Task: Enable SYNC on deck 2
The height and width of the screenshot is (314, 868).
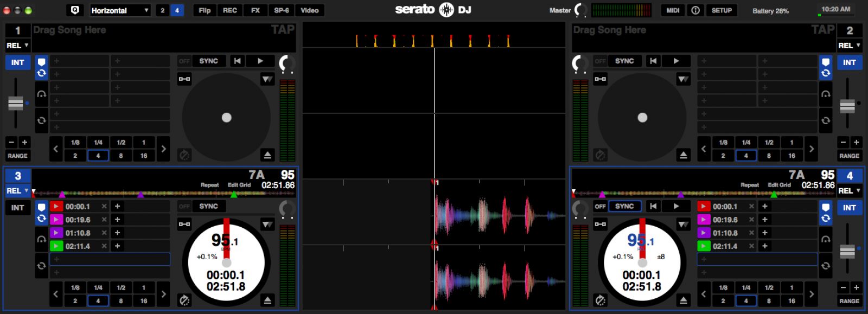Action: pos(624,61)
